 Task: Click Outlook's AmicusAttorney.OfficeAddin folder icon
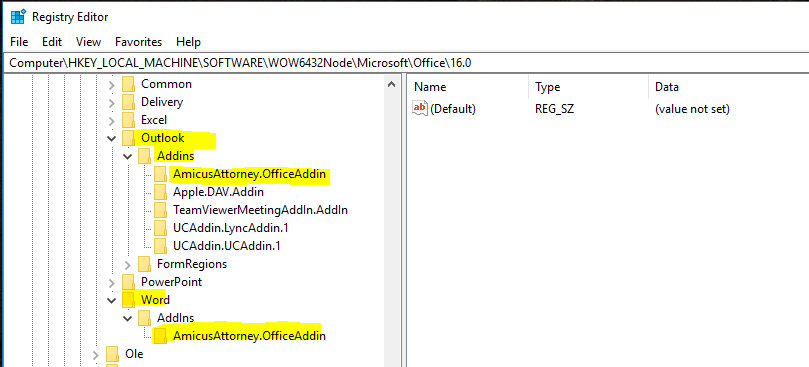pyautogui.click(x=160, y=174)
